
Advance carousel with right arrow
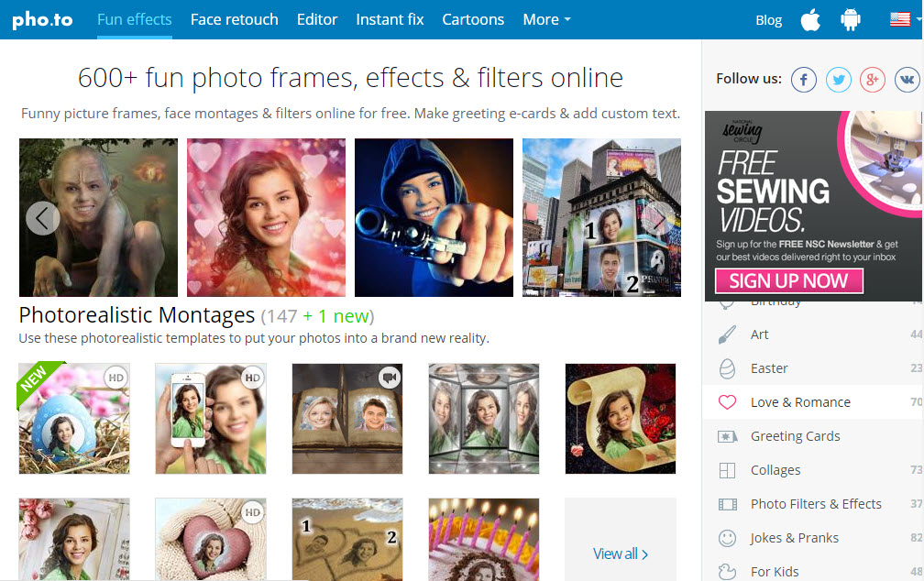(657, 218)
